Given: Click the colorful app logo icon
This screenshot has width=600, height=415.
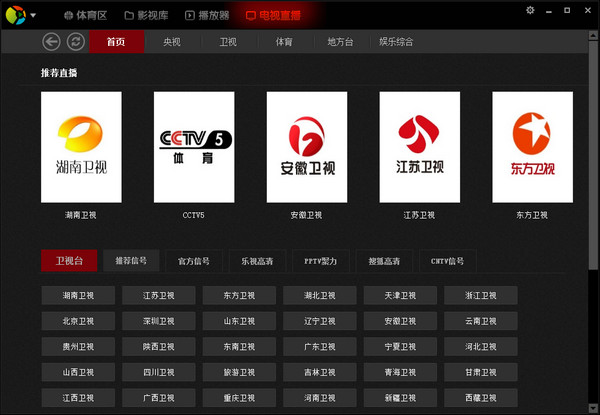Looking at the screenshot, I should [x=16, y=15].
